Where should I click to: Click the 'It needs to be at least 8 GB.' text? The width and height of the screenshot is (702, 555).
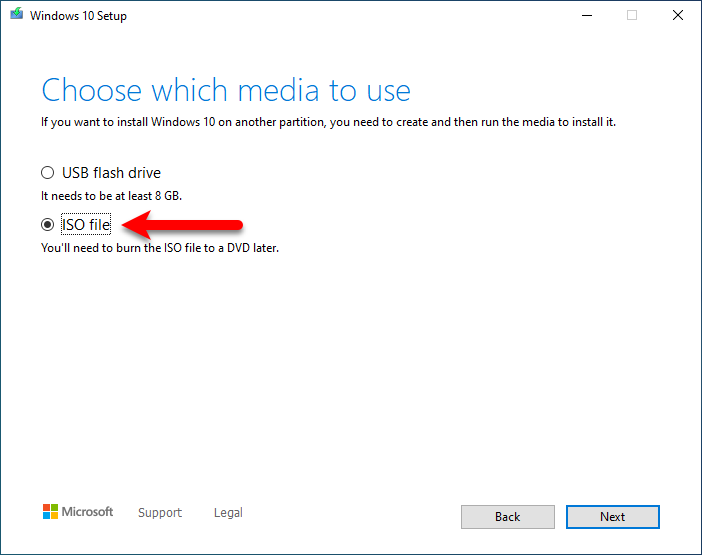[x=111, y=196]
